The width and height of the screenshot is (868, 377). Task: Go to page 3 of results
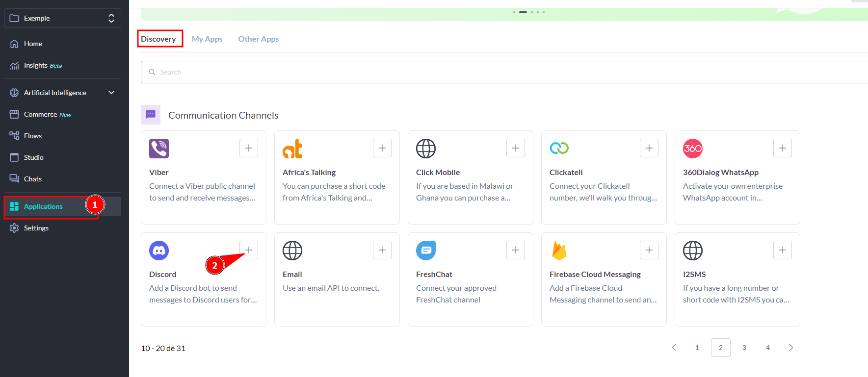click(744, 348)
